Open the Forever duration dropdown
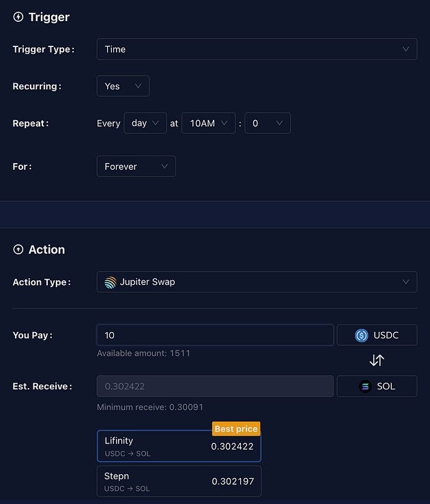Viewport: 430px width, 504px height. tap(136, 166)
